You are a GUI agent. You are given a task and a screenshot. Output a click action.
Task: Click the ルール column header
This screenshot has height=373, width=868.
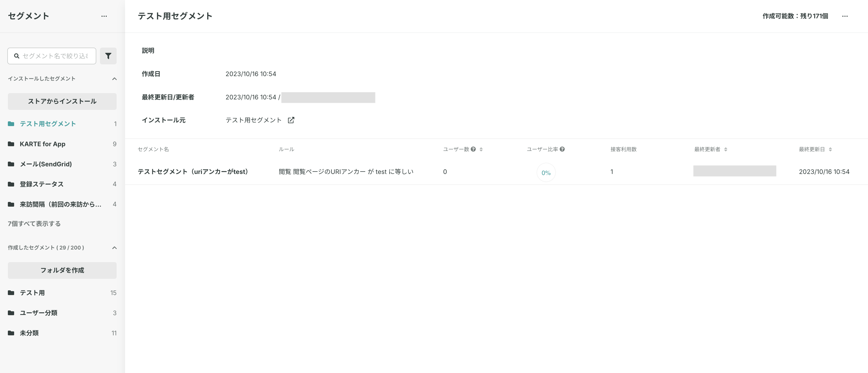click(286, 149)
